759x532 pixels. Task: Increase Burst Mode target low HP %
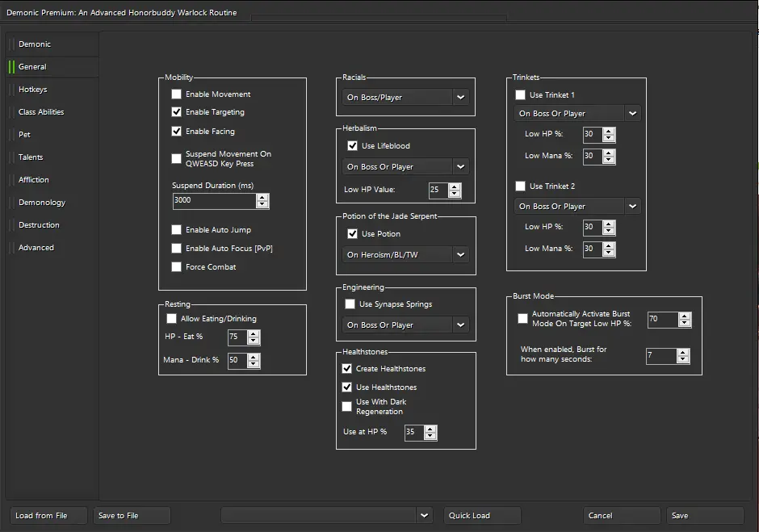click(685, 316)
